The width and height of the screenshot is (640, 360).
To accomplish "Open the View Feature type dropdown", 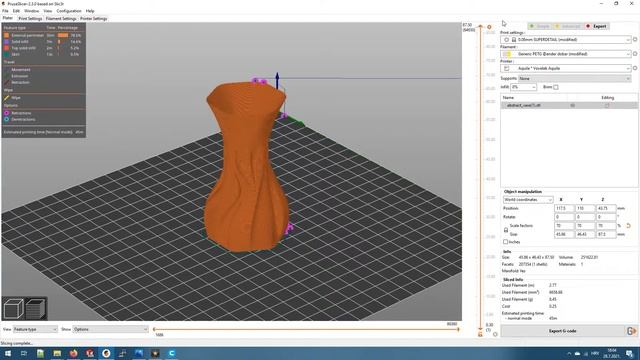I will point(35,329).
